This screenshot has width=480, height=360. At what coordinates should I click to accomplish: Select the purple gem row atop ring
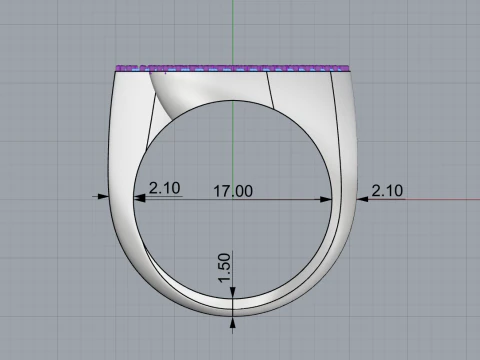pyautogui.click(x=233, y=68)
